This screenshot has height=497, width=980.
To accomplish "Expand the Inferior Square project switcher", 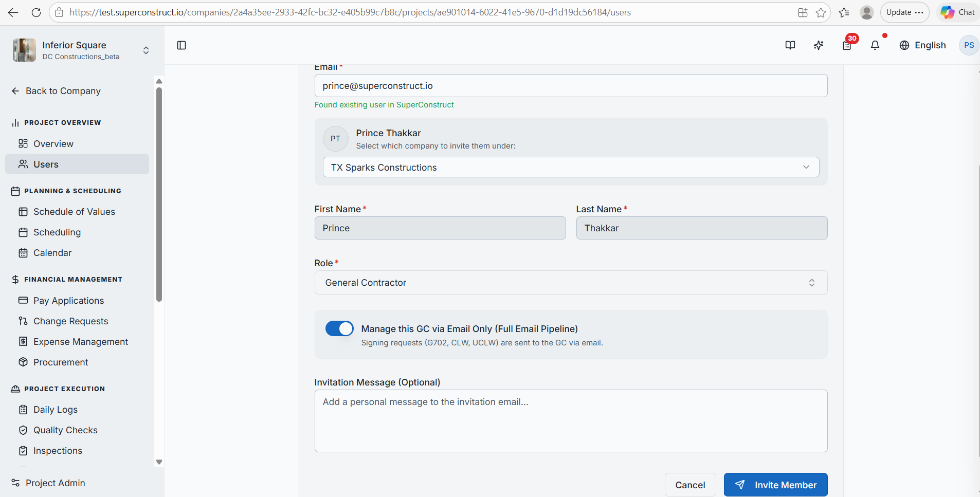I will [x=146, y=50].
